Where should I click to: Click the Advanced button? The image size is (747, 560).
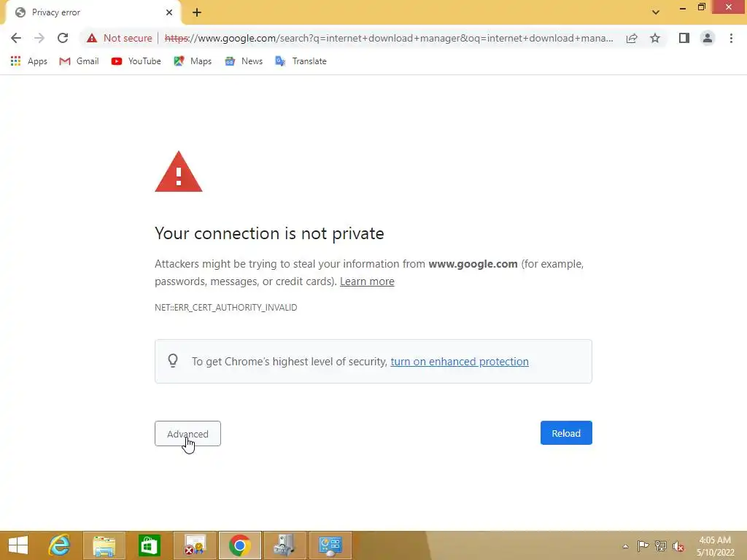pyautogui.click(x=187, y=434)
